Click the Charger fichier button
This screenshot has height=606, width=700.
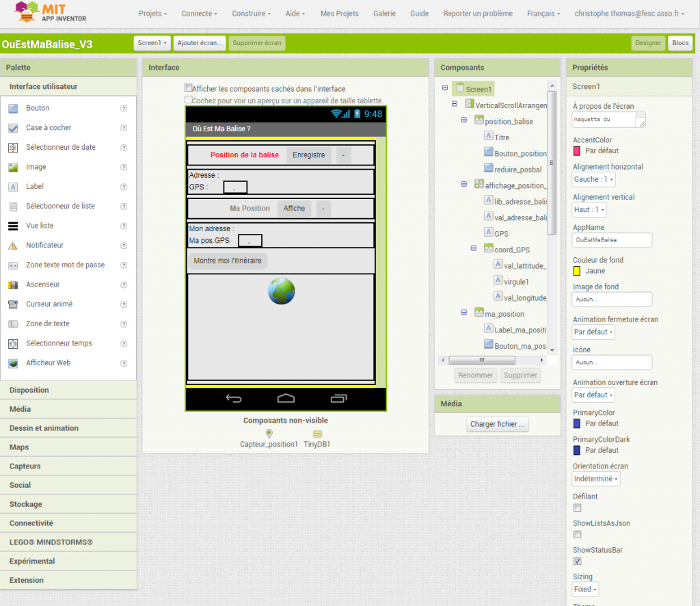coord(498,424)
